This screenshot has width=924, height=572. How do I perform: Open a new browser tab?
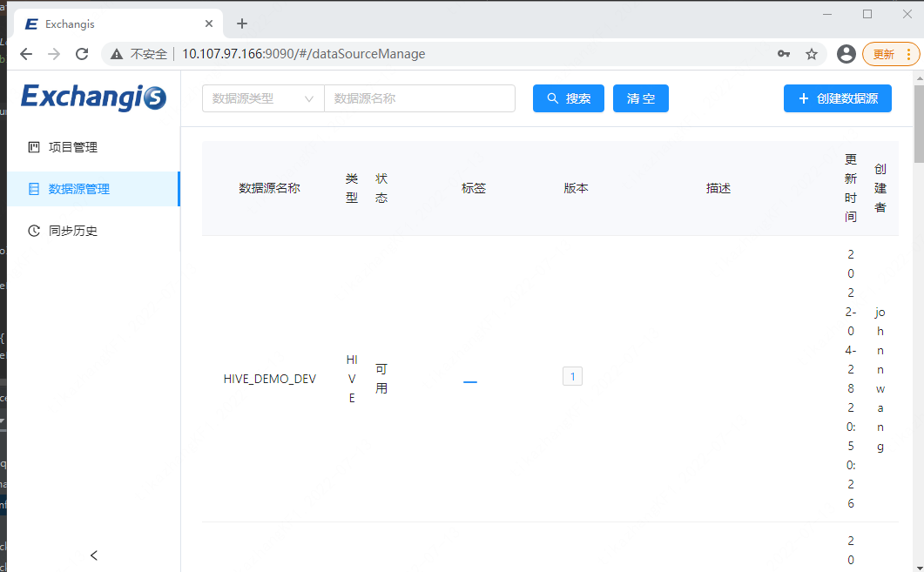tap(242, 23)
